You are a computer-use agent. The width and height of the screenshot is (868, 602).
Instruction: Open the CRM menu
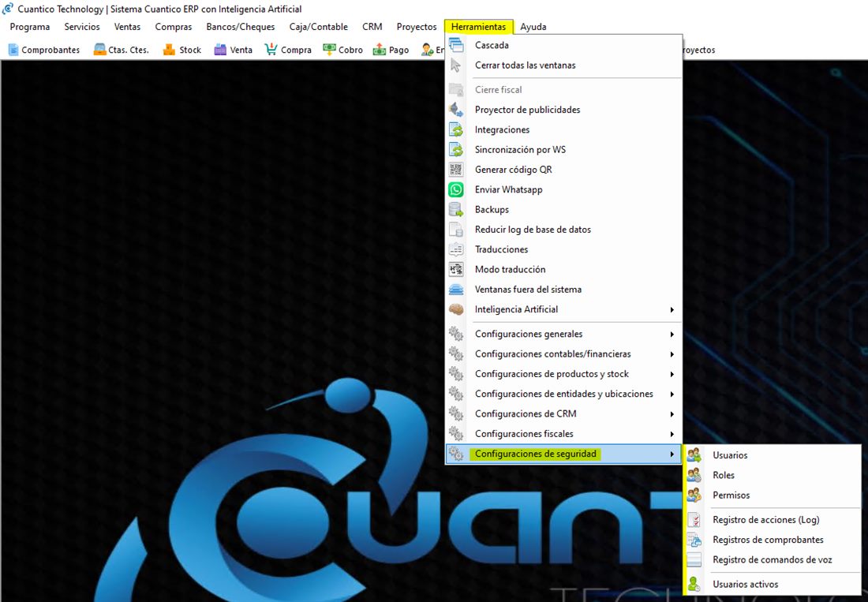coord(372,27)
